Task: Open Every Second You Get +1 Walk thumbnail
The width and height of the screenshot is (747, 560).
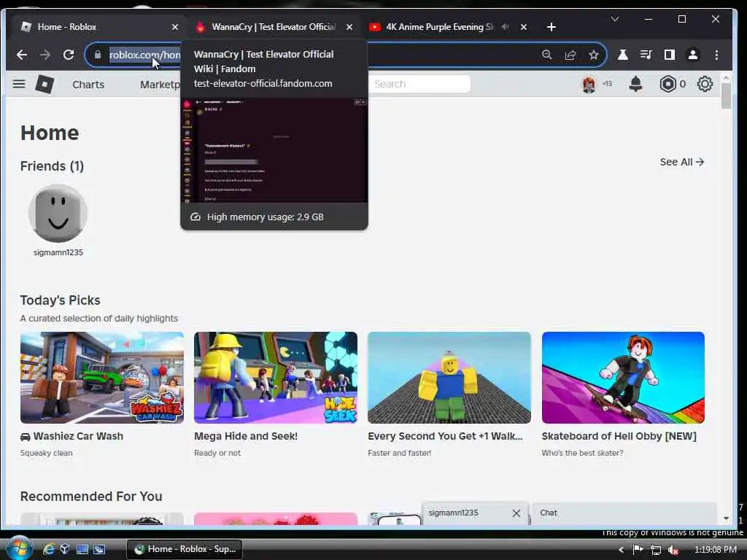Action: (x=449, y=378)
